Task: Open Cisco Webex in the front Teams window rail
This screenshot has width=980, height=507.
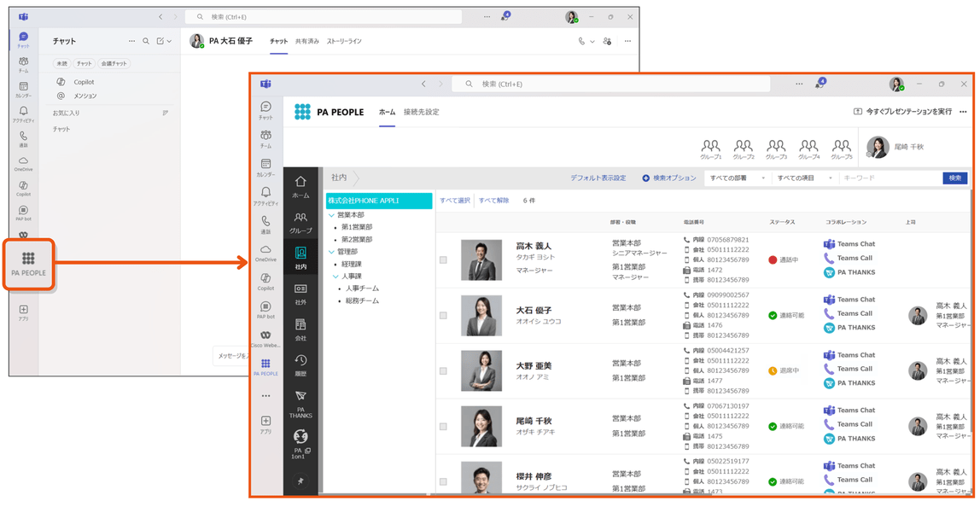Action: (265, 338)
